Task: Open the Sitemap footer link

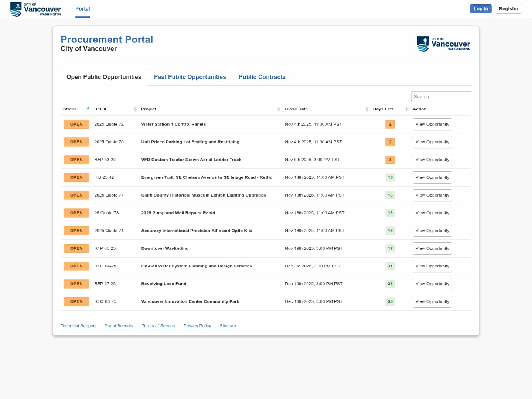Action: [x=228, y=326]
